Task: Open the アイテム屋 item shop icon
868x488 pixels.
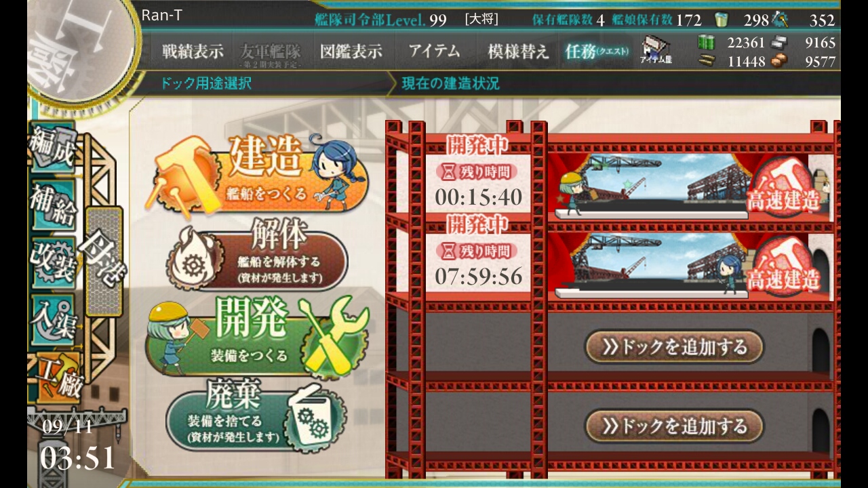Action: (655, 51)
